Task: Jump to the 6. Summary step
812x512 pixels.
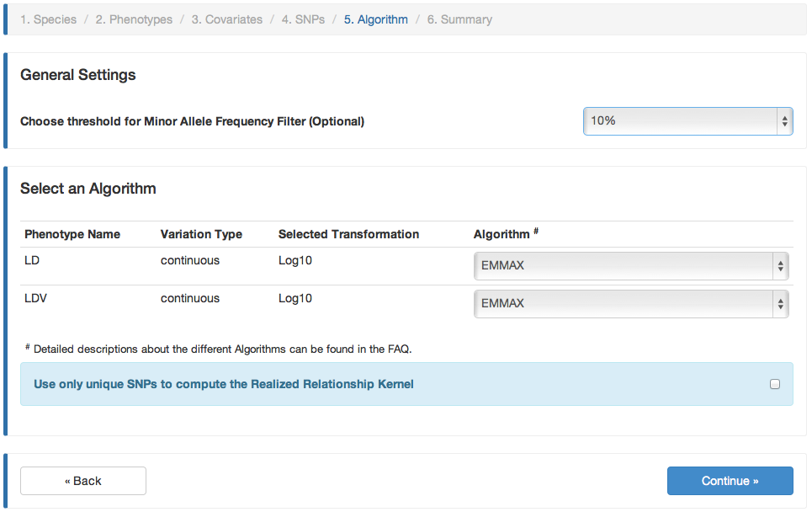Action: (459, 19)
